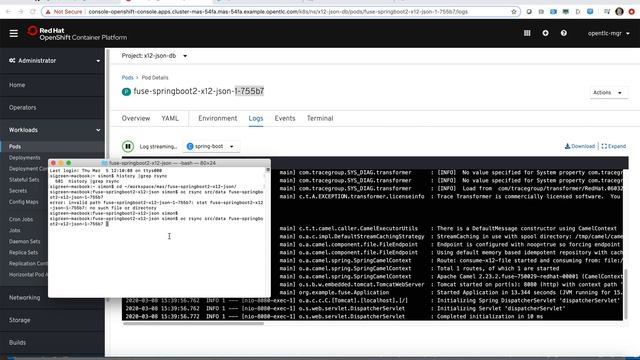Select Replica Sets in the sidebar
The image size is (640, 360).
(x=23, y=252)
